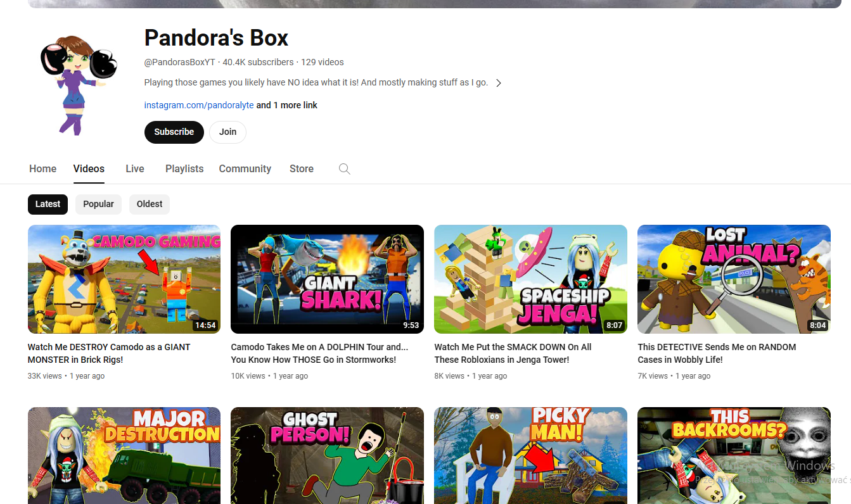Sort videos by Oldest
The image size is (851, 504).
pos(150,204)
